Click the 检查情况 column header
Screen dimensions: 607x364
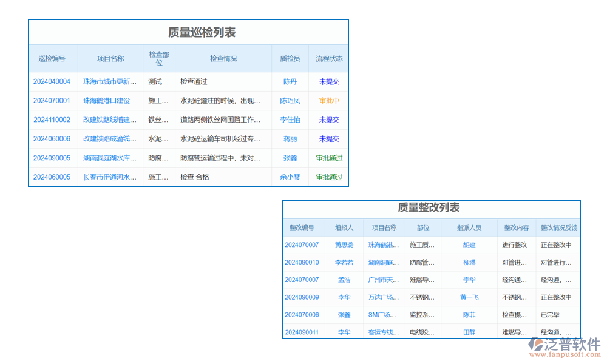pyautogui.click(x=223, y=59)
